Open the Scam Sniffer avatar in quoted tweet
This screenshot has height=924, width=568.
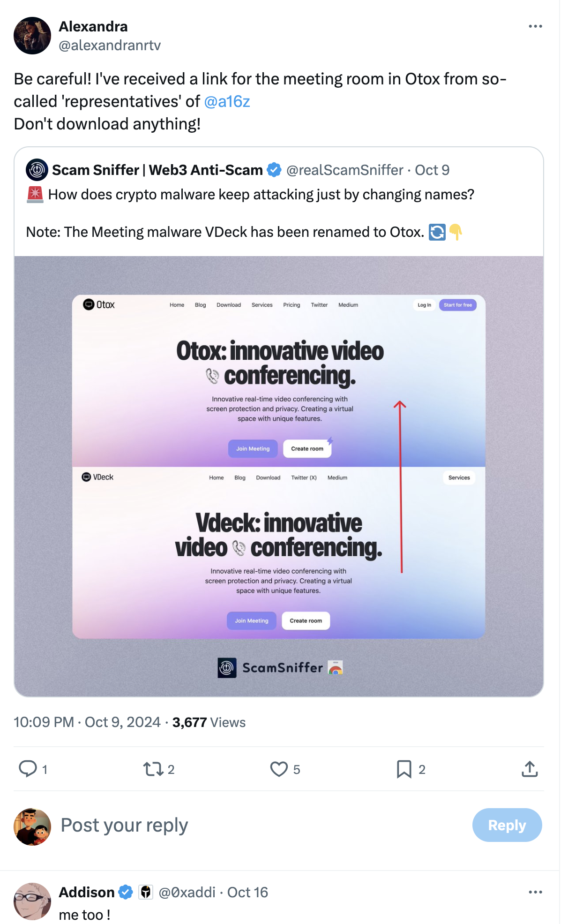click(x=37, y=170)
